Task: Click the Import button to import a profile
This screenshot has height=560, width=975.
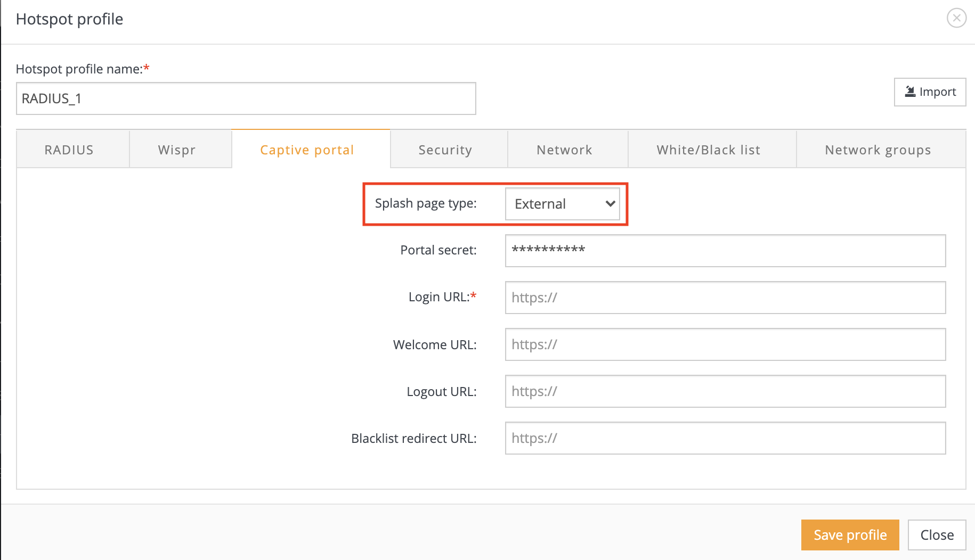Action: [929, 91]
